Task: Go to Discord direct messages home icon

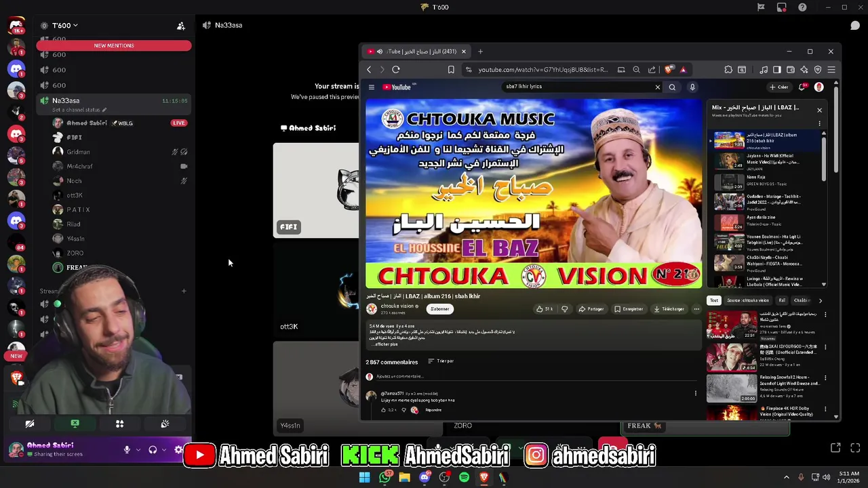Action: (16, 26)
